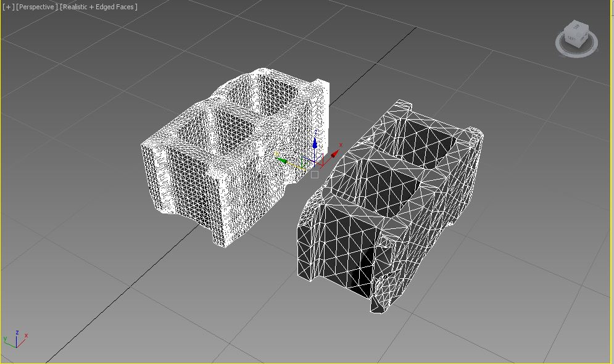Select the dense high-poly mesh object
The image size is (614, 364).
185,185
